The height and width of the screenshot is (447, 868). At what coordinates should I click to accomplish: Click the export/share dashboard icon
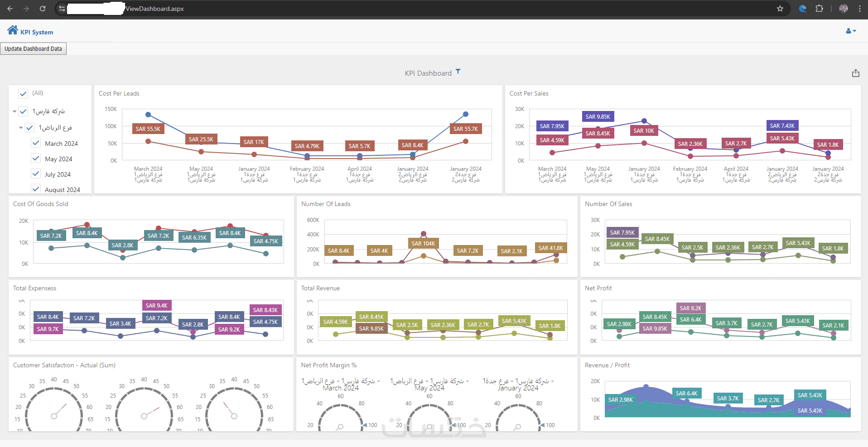tap(856, 73)
